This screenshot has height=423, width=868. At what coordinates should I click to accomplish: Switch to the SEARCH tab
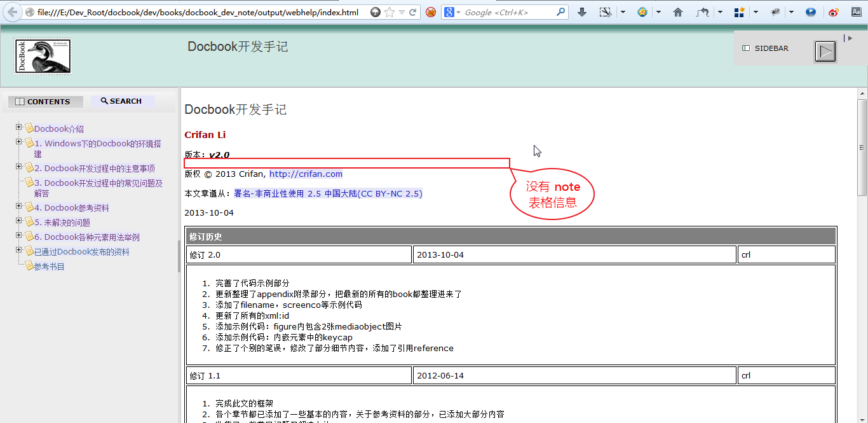[121, 101]
